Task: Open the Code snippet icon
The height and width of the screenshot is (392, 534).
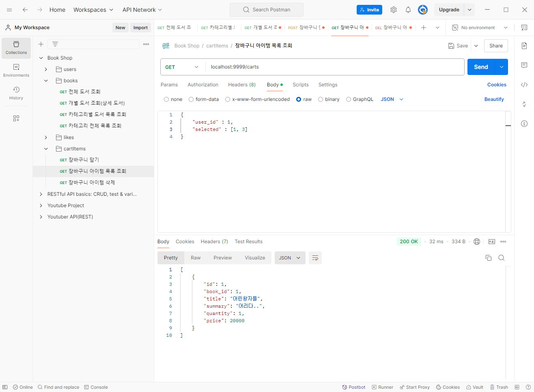Action: pos(524,85)
